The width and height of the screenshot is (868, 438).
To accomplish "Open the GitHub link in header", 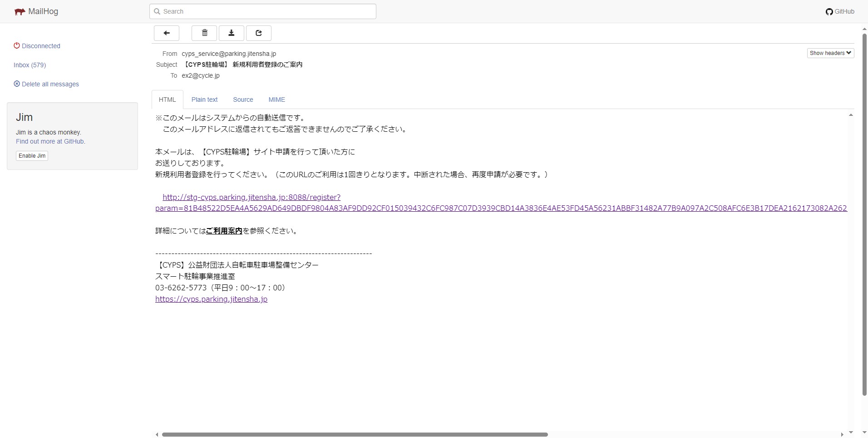I will pyautogui.click(x=840, y=11).
